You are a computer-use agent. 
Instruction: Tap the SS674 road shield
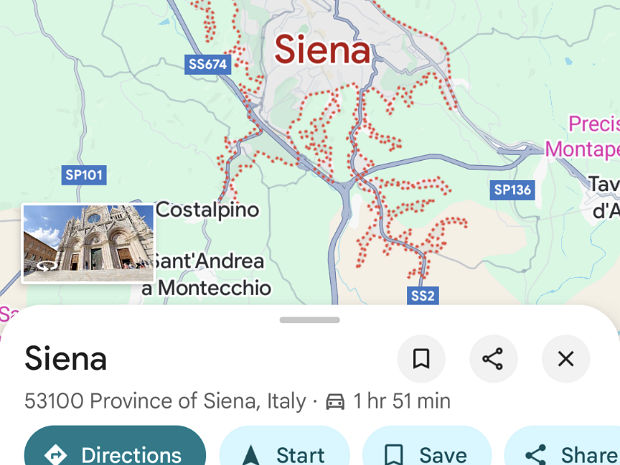208,65
